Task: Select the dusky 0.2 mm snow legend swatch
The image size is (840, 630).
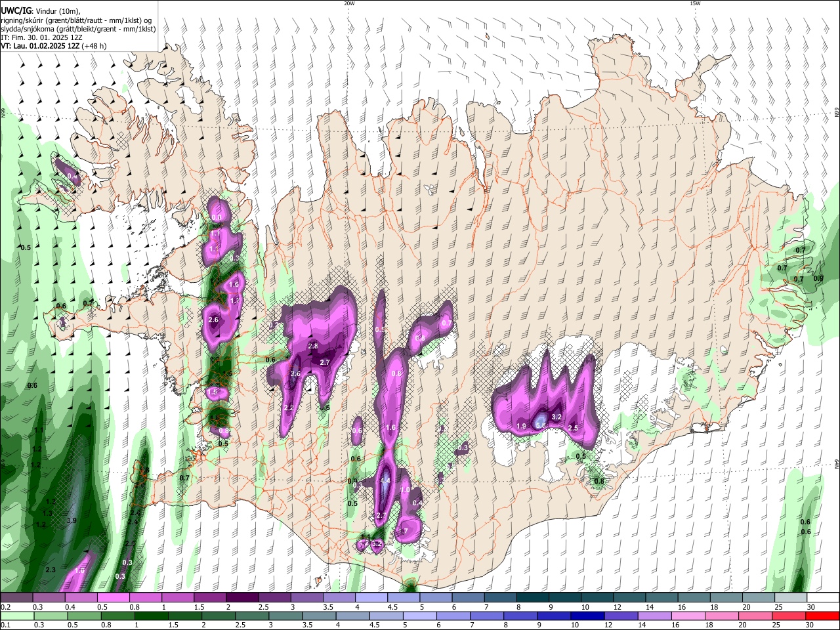Action: tap(16, 597)
